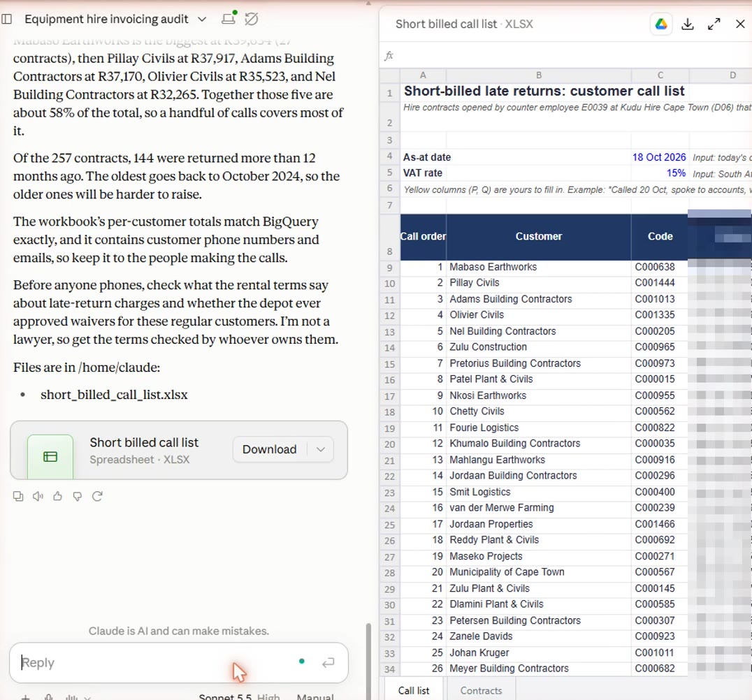The width and height of the screenshot is (752, 700).
Task: Click the 'Customer' header cell
Action: pyautogui.click(x=539, y=236)
